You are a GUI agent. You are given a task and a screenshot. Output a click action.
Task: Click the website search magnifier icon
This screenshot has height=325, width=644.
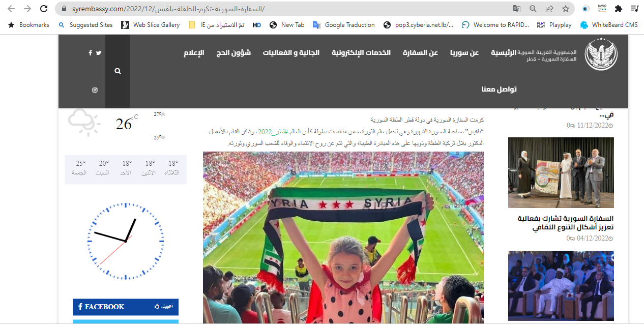click(118, 71)
